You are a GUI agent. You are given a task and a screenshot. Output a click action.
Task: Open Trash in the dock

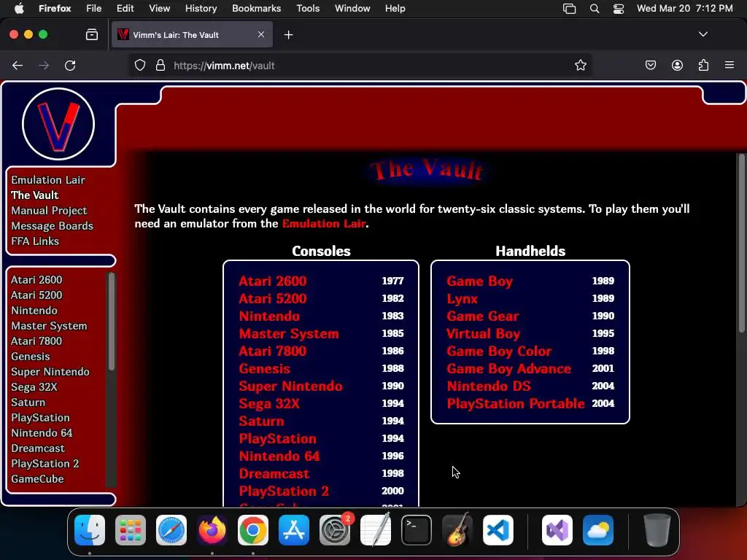click(657, 530)
